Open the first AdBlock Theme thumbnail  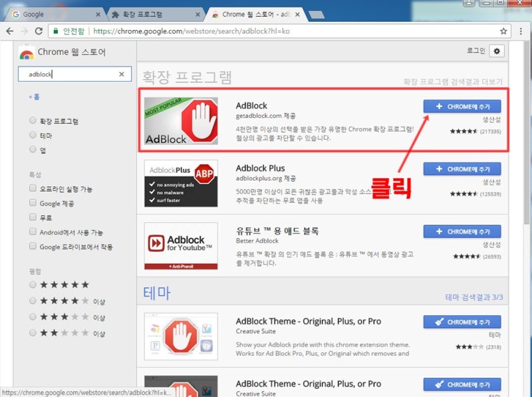click(x=181, y=336)
